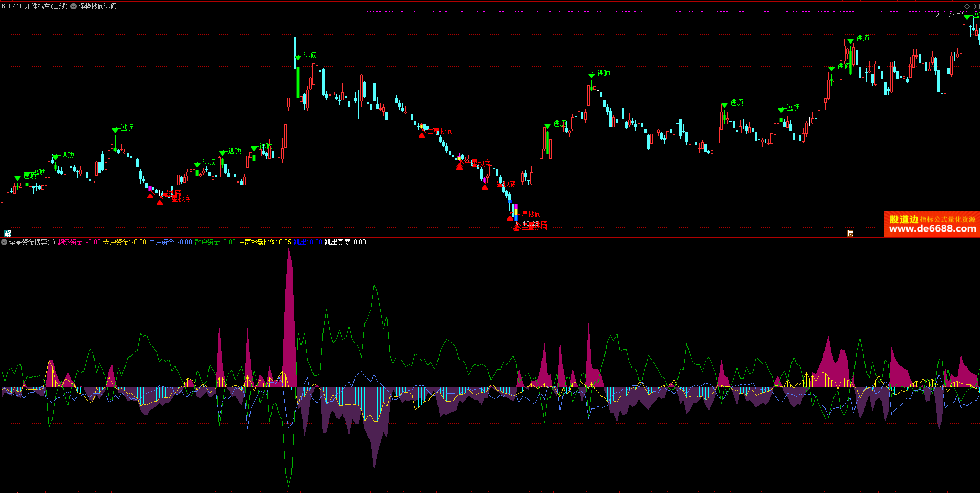The width and height of the screenshot is (980, 493).
Task: Select the 大户资金 legend label
Action: [116, 242]
